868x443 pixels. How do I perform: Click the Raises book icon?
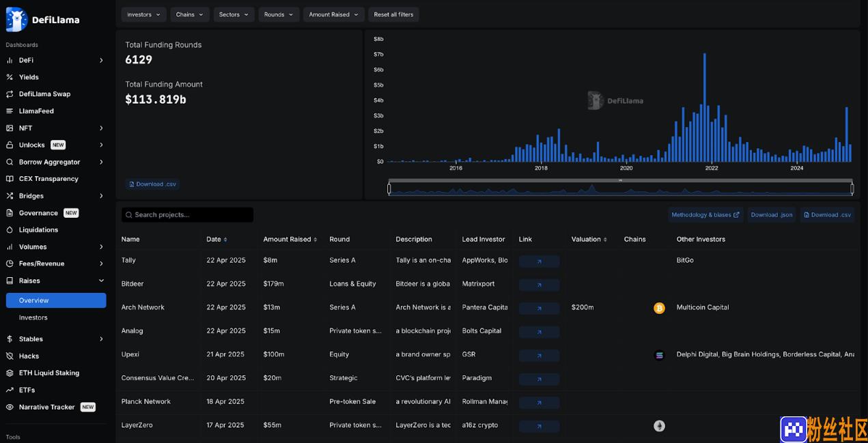coord(10,281)
